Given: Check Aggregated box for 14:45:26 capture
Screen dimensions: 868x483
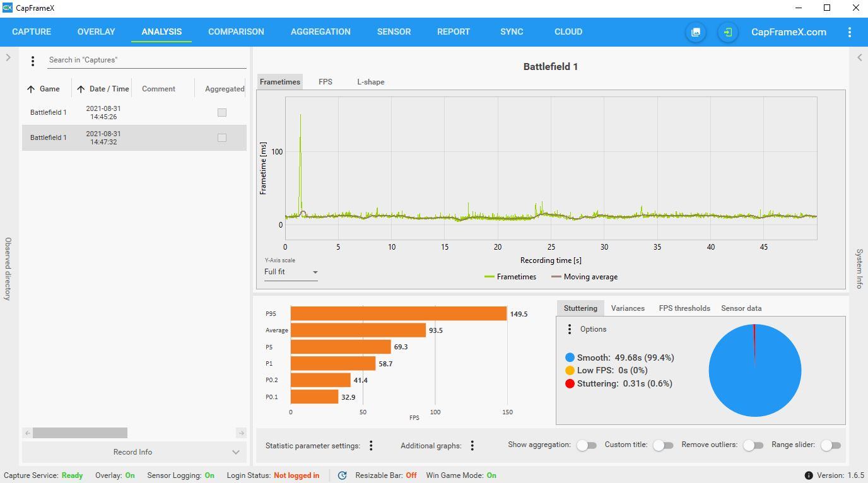Looking at the screenshot, I should coord(222,112).
